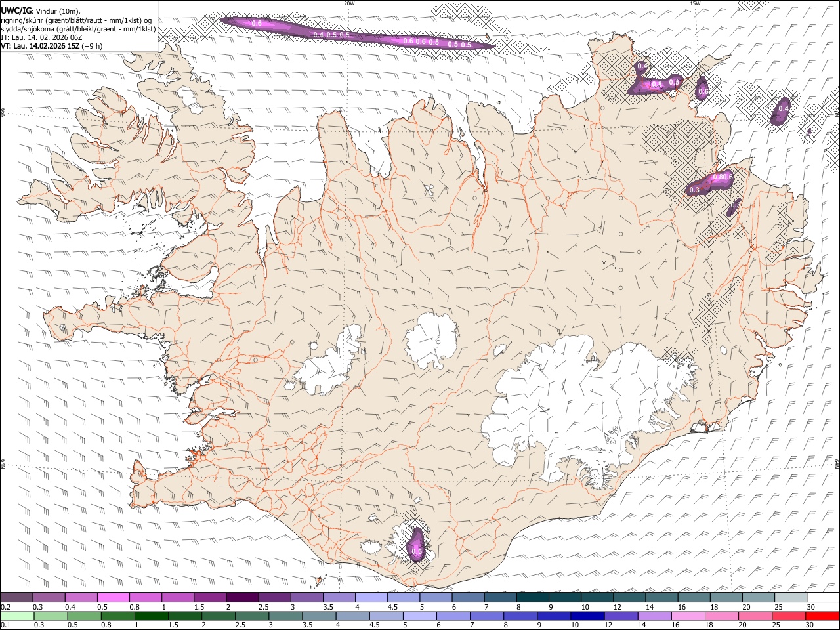Pick the periwinkle swatch between 6 and 7
The width and height of the screenshot is (840, 630).
[x=453, y=616]
